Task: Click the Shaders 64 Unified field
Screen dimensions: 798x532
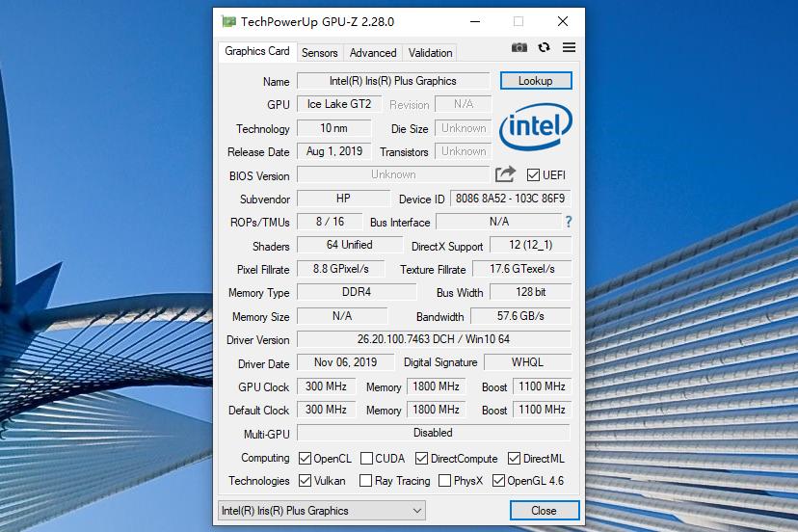Action: click(x=350, y=245)
